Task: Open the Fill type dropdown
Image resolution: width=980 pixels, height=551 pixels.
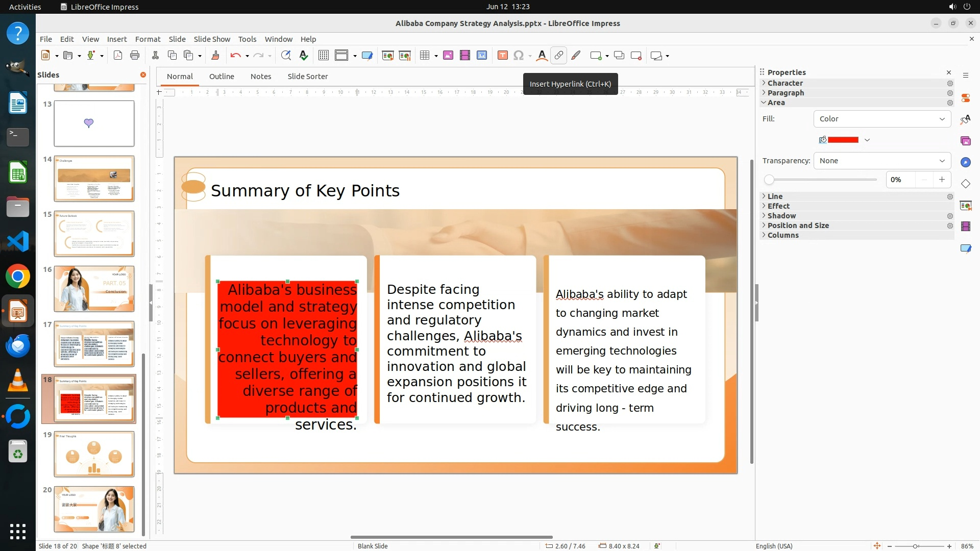Action: point(881,119)
